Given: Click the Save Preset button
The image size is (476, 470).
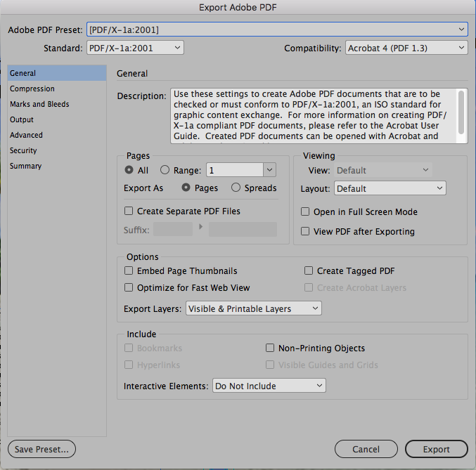Looking at the screenshot, I should pyautogui.click(x=41, y=449).
